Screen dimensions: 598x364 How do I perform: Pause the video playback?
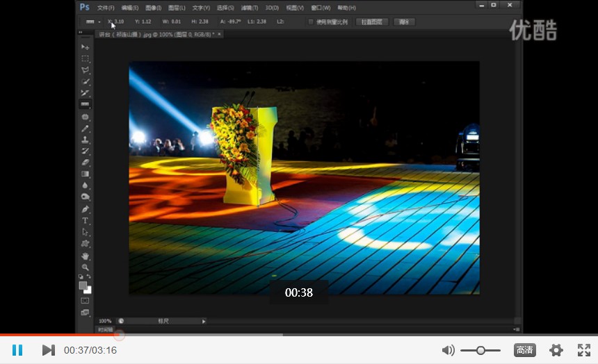(17, 350)
